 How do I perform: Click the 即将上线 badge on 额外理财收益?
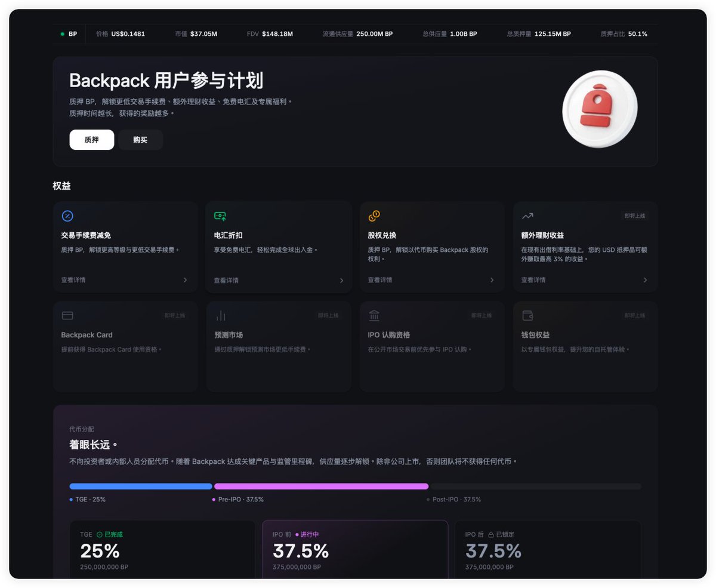tap(635, 216)
